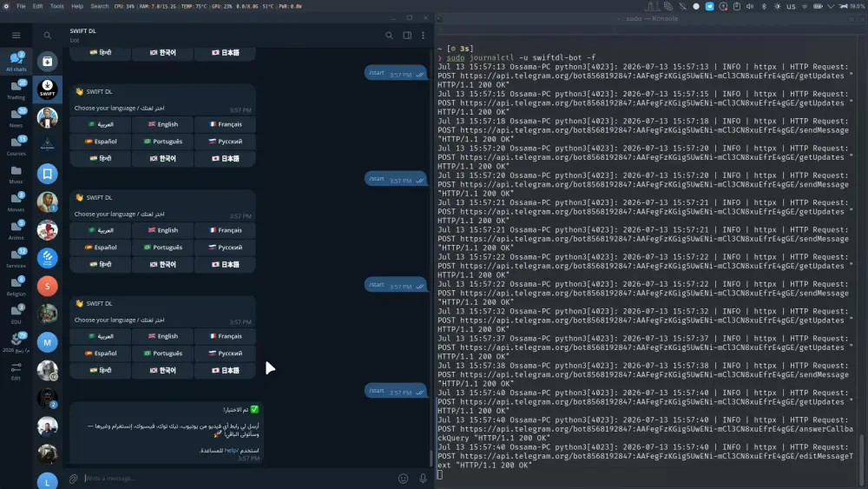Open the three-dot chat options menu
868x489 pixels.
[423, 36]
